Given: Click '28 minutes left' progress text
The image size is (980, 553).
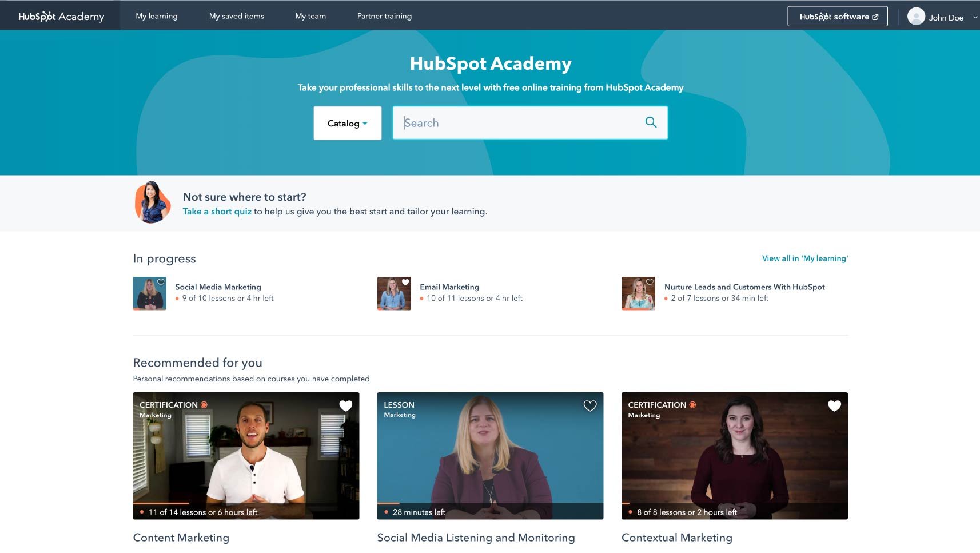Looking at the screenshot, I should 419,512.
